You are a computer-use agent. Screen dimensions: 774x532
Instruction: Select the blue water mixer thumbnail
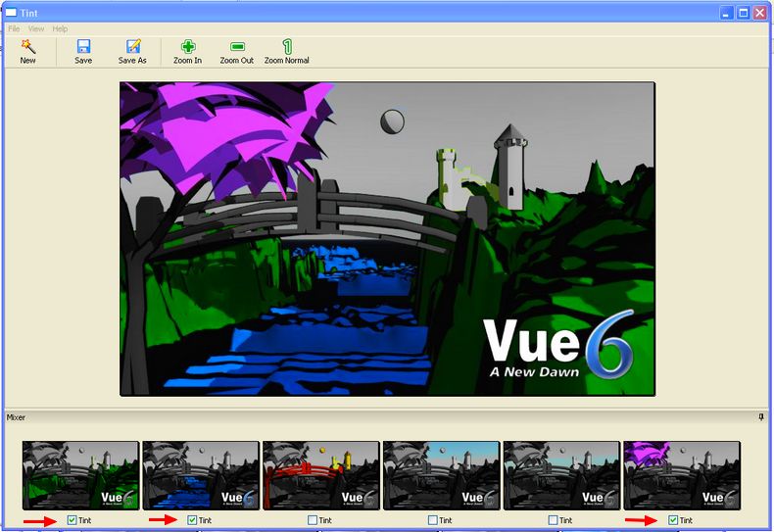coord(201,475)
